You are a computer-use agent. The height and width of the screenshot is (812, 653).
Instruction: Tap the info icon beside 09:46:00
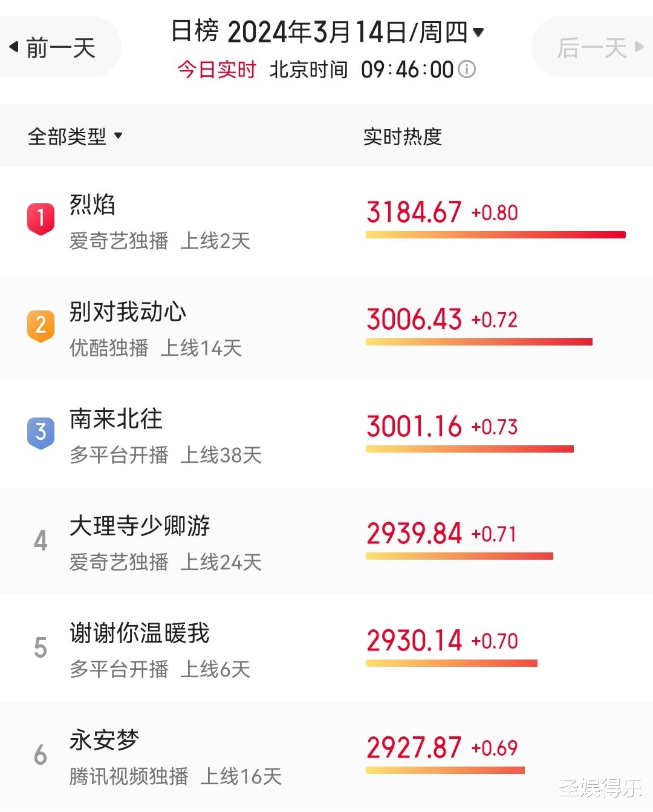tap(467, 70)
